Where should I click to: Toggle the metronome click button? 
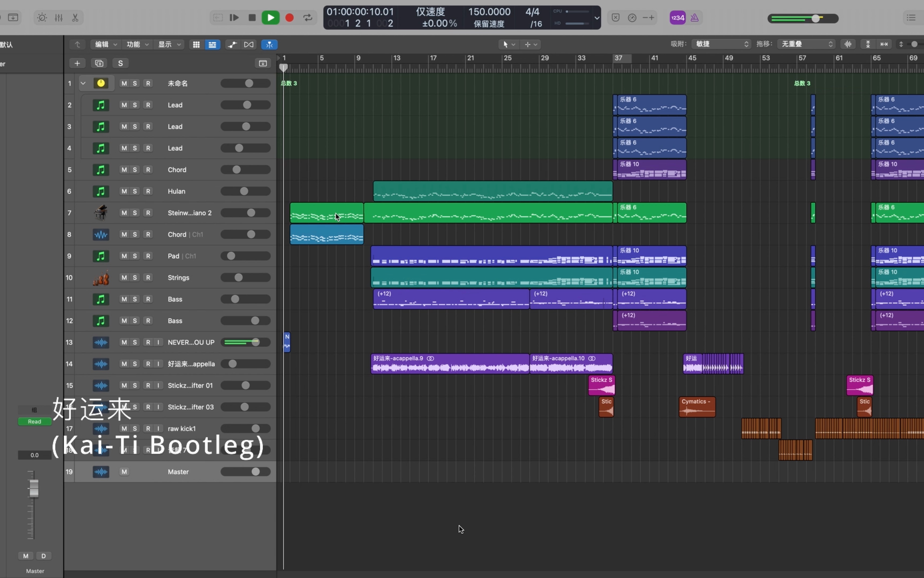(695, 18)
